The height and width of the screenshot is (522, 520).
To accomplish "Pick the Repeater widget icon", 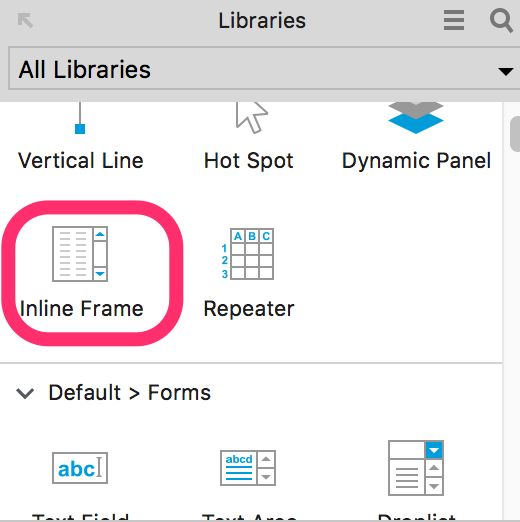I will pos(248,254).
